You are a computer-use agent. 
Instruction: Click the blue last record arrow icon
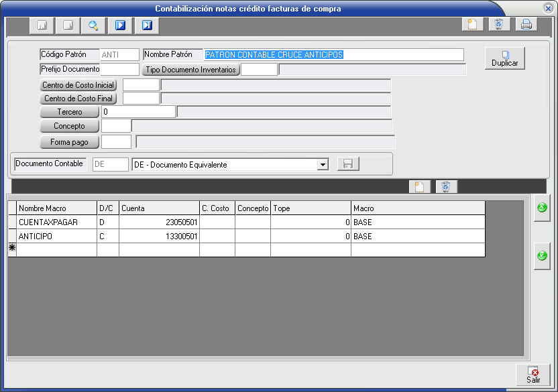tap(147, 25)
